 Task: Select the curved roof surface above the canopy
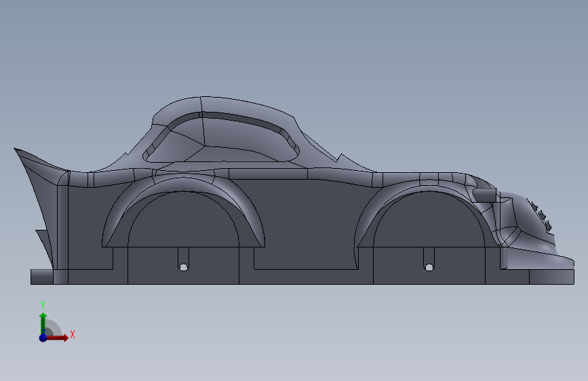click(240, 107)
